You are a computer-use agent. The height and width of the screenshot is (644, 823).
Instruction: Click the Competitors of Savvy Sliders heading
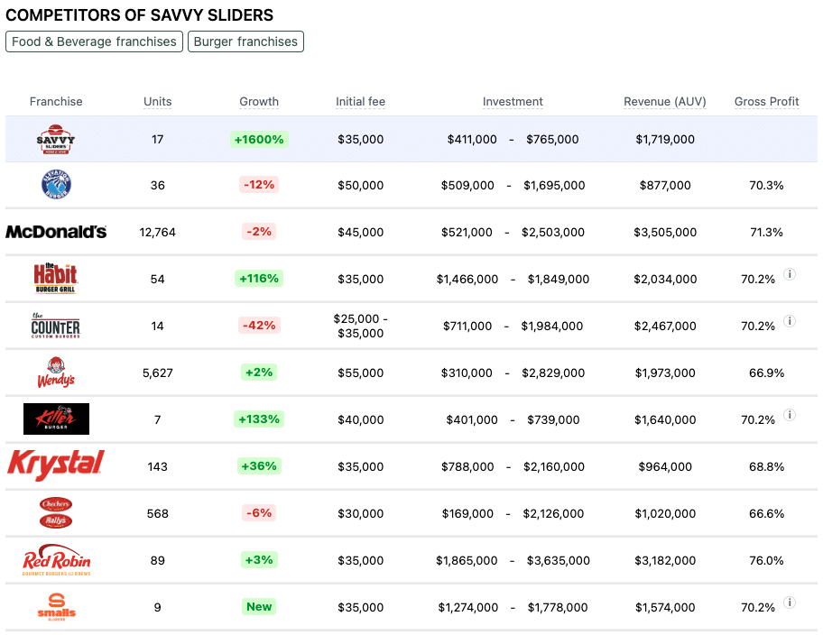[x=140, y=14]
